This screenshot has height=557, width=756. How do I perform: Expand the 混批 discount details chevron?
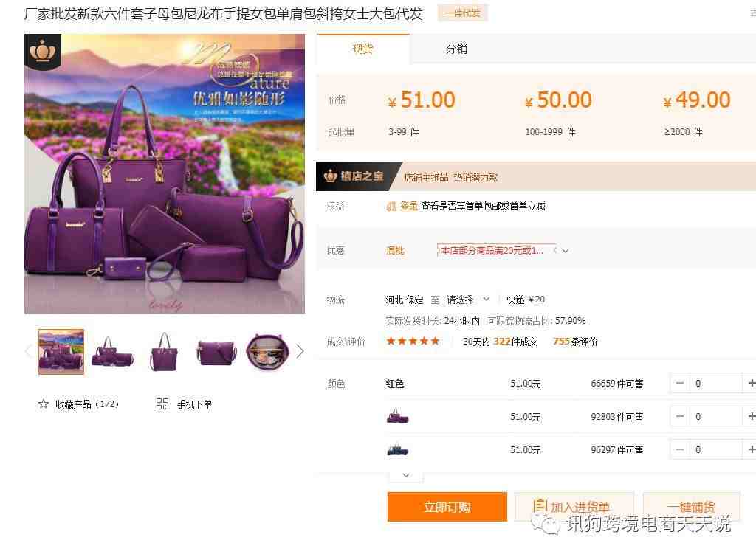565,251
